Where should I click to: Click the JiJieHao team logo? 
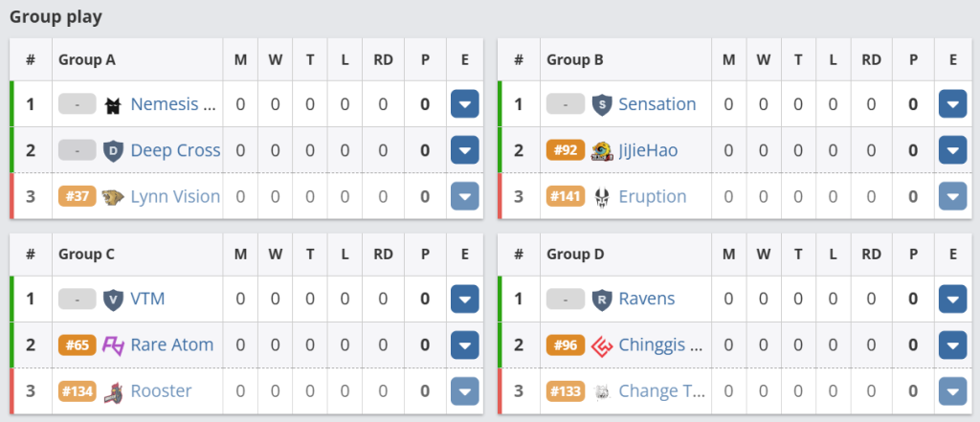point(601,150)
